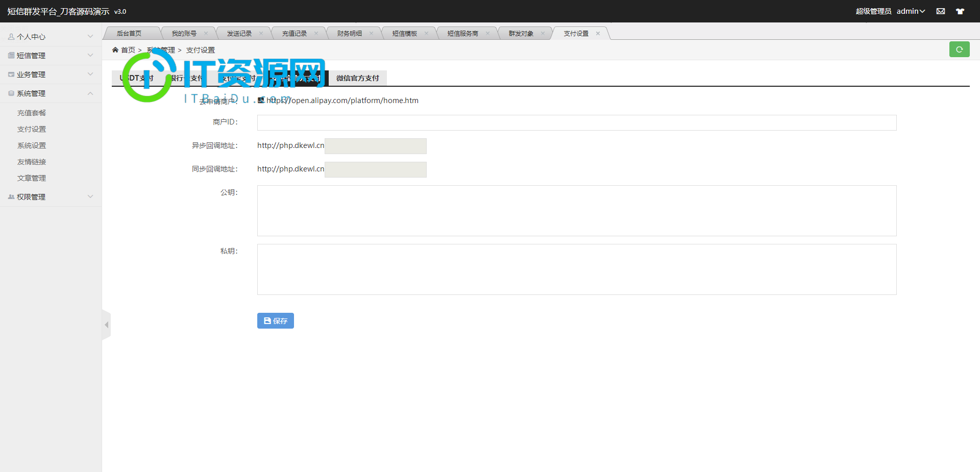Switch to the 群发对象 tab
This screenshot has width=980, height=472.
tap(521, 33)
